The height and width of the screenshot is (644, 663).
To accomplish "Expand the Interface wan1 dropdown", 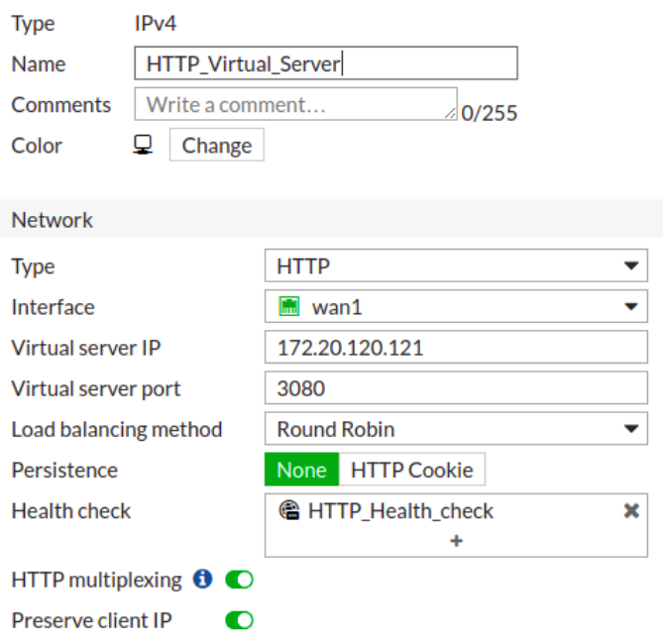I will click(456, 306).
